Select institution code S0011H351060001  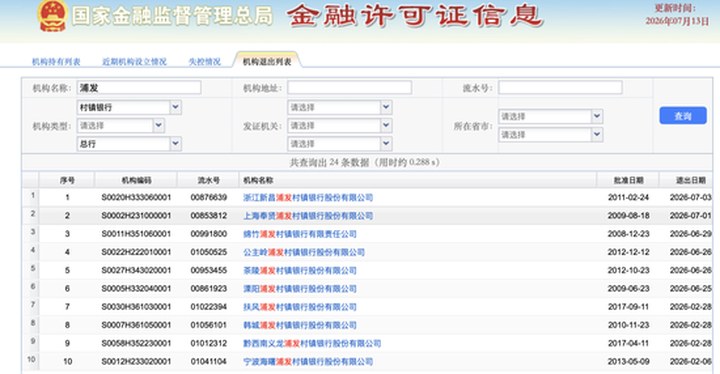tap(136, 234)
